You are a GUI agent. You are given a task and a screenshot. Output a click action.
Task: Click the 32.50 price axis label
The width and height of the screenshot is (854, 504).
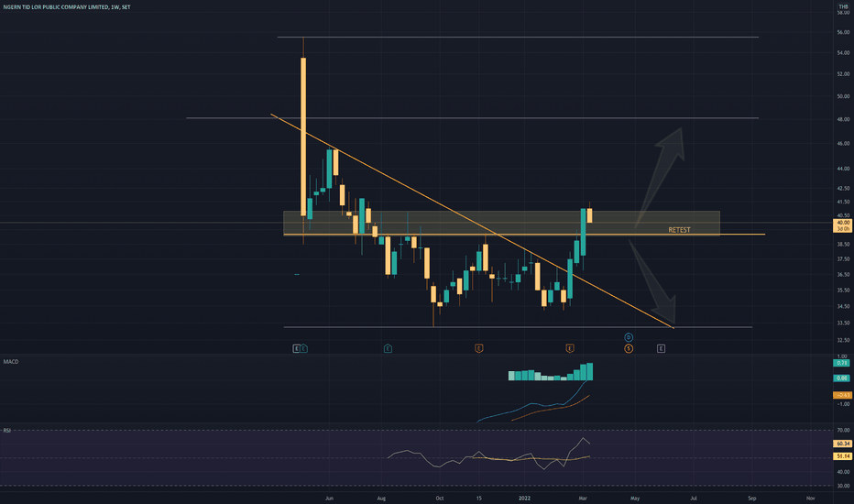[x=843, y=340]
